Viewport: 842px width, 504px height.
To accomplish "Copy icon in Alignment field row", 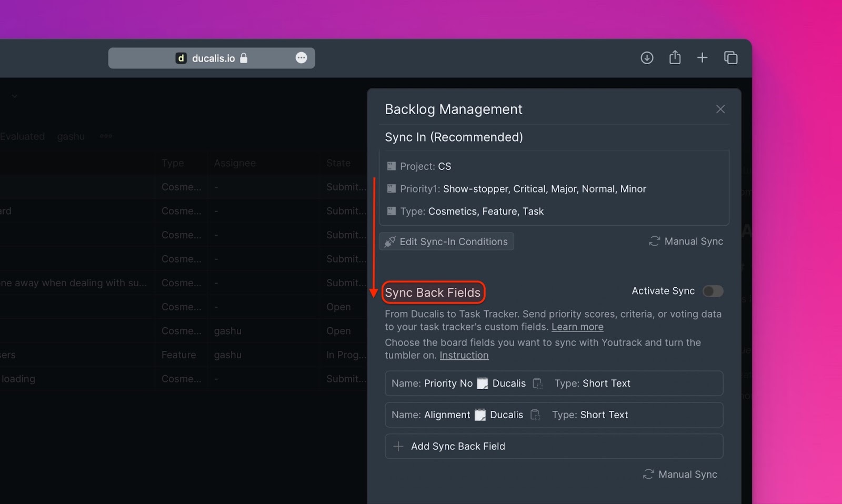I will [x=535, y=415].
